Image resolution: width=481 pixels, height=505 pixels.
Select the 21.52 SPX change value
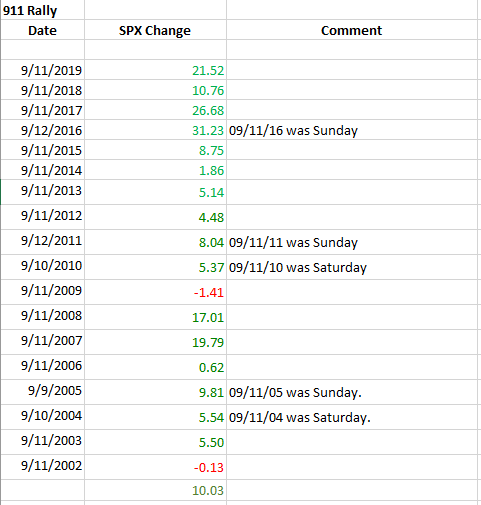tap(155, 70)
